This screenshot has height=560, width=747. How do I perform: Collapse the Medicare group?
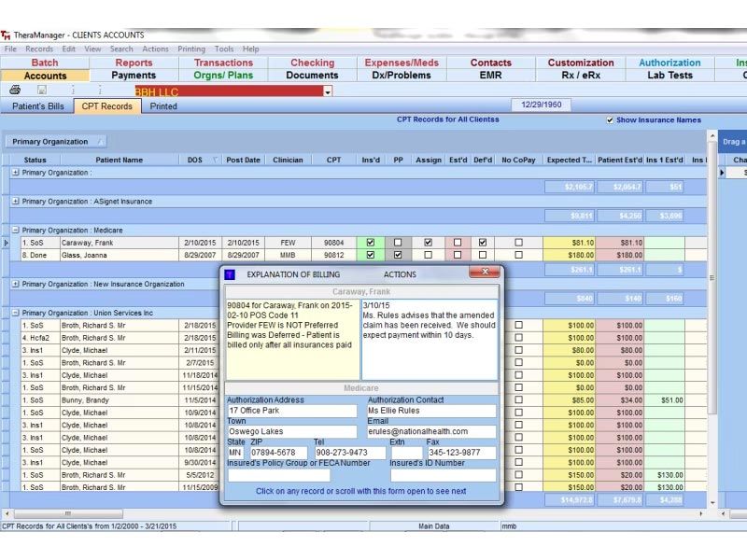click(15, 230)
